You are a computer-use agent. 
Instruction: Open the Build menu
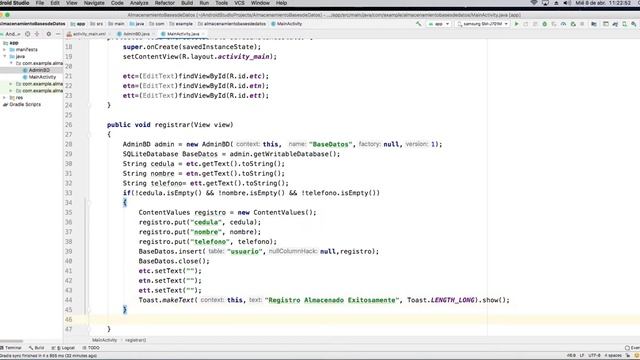click(x=187, y=3)
